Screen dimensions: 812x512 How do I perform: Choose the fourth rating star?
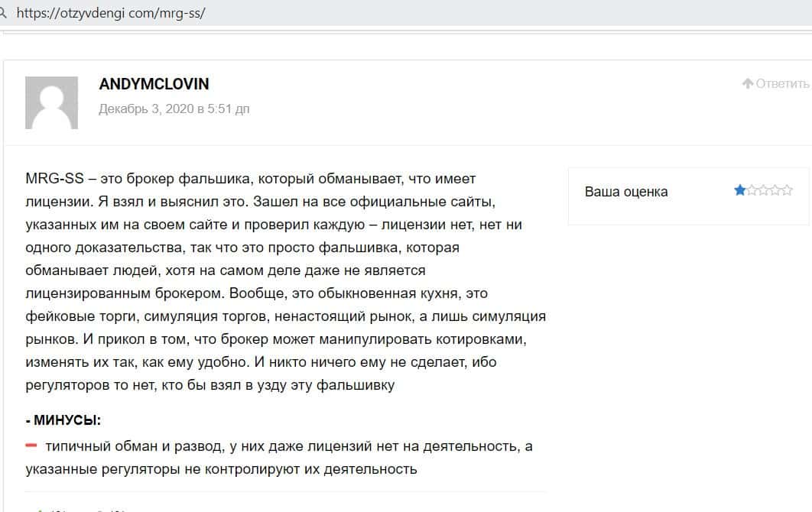[775, 190]
